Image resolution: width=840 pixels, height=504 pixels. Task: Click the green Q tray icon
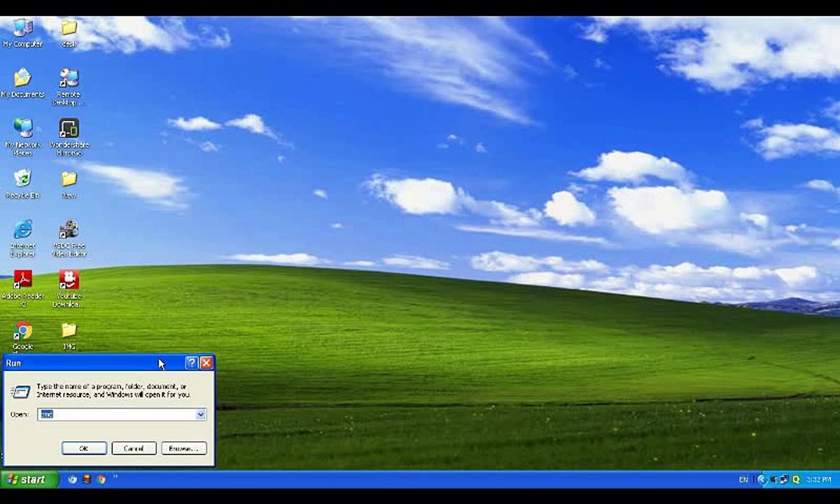point(796,479)
